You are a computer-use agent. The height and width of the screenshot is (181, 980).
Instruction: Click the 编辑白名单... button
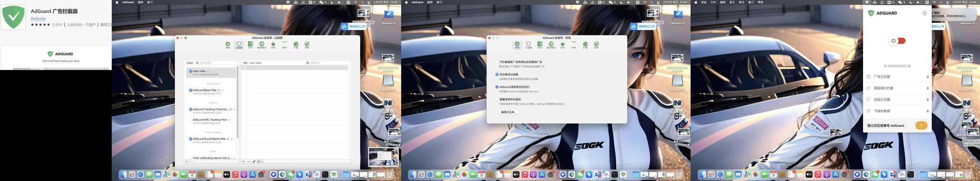tap(508, 112)
